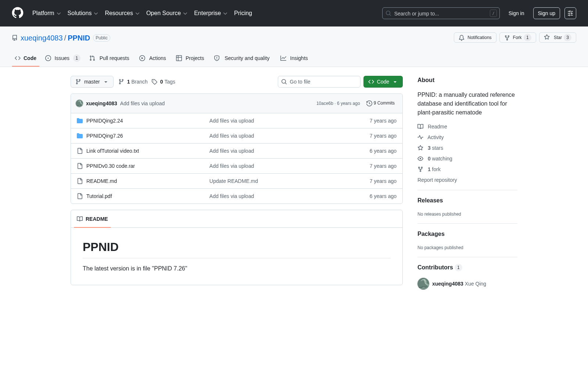Viewport: 588px width, 368px height.
Task: Select the README tab in file viewer
Action: pos(92,219)
